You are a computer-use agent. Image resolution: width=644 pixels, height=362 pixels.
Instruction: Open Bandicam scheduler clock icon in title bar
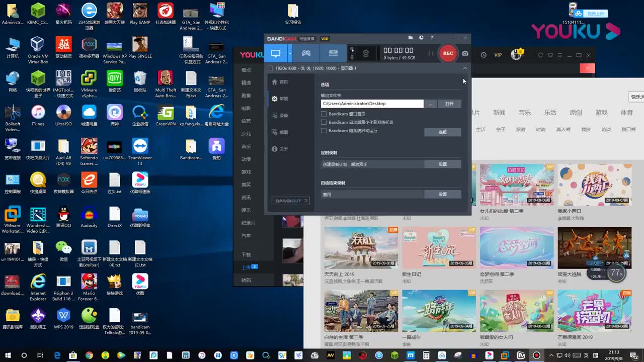coord(421,38)
